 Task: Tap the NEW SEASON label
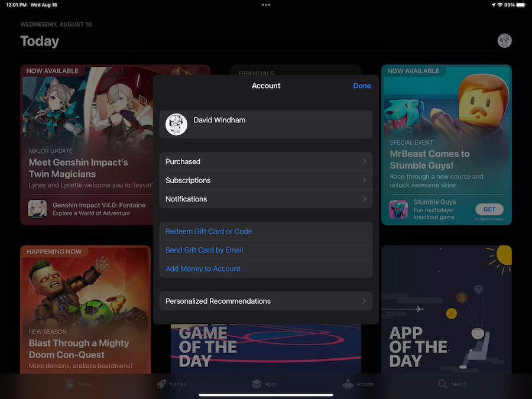(x=47, y=332)
